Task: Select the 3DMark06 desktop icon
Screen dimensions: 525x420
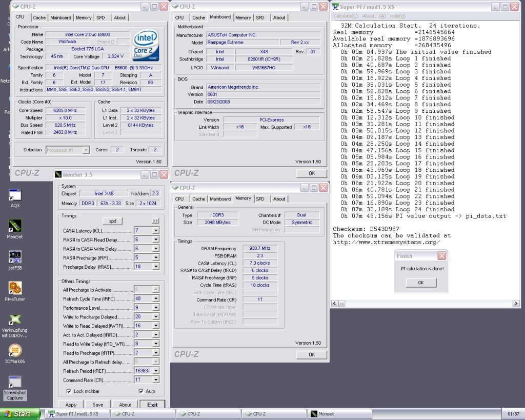Action: 15,354
